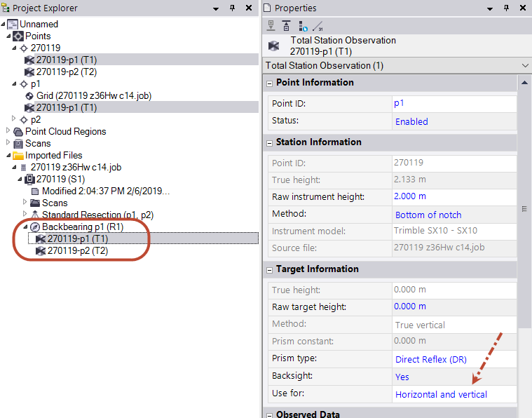Click the Project Explorer title icon
Viewport: 532px width, 418px height.
click(x=6, y=8)
